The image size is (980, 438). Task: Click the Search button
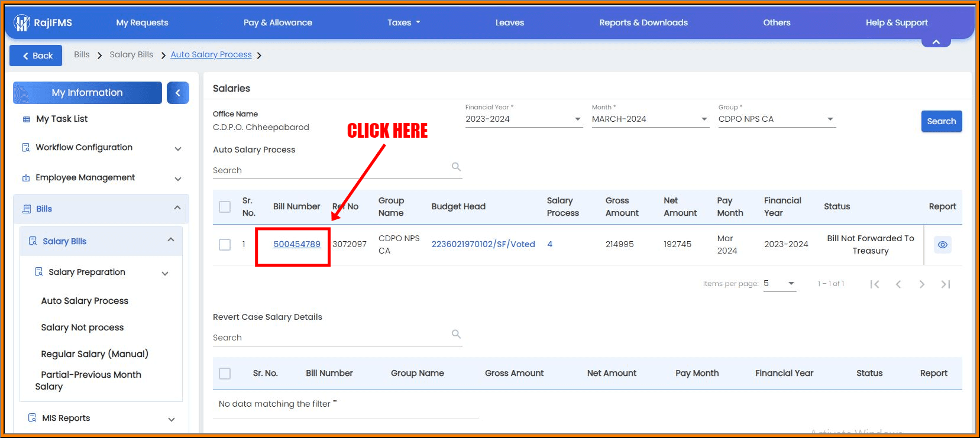(942, 121)
